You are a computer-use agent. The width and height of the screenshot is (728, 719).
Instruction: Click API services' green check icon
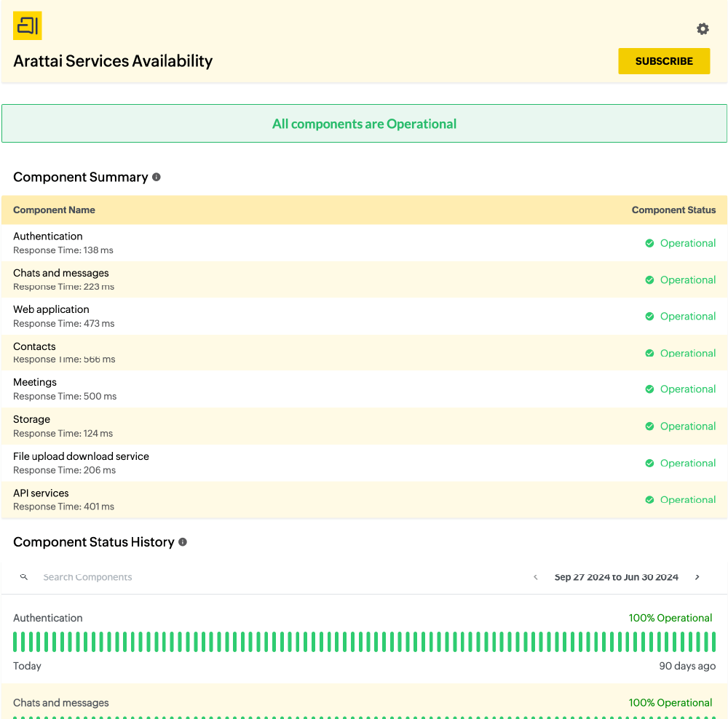coord(649,500)
